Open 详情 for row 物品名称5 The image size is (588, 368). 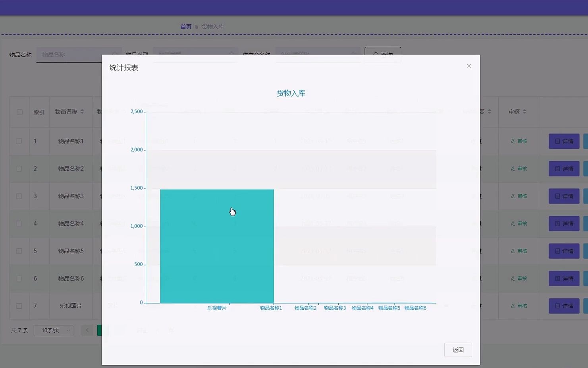point(564,251)
